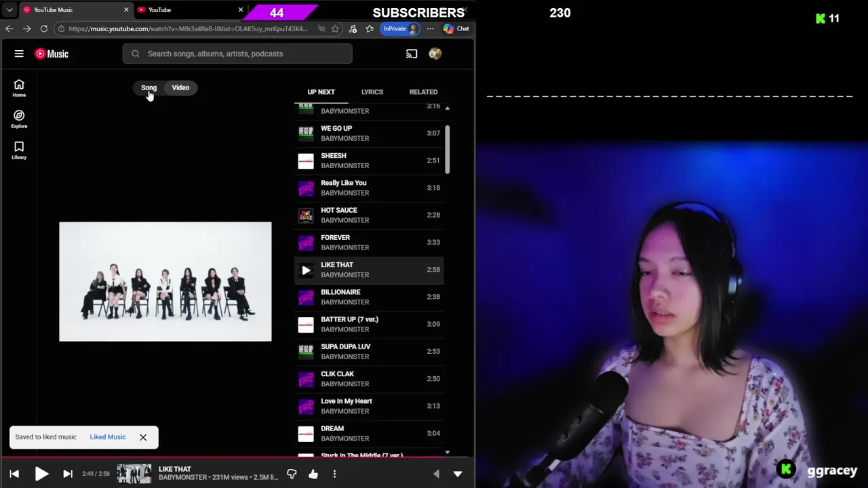
Task: Open the browser tab list dropdown
Action: coord(9,9)
